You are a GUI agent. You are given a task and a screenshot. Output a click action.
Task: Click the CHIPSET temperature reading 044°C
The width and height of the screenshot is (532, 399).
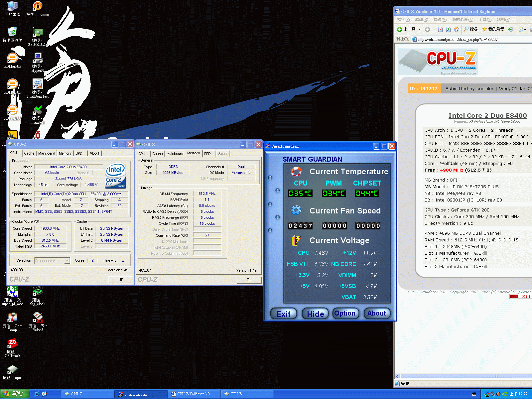click(x=367, y=193)
